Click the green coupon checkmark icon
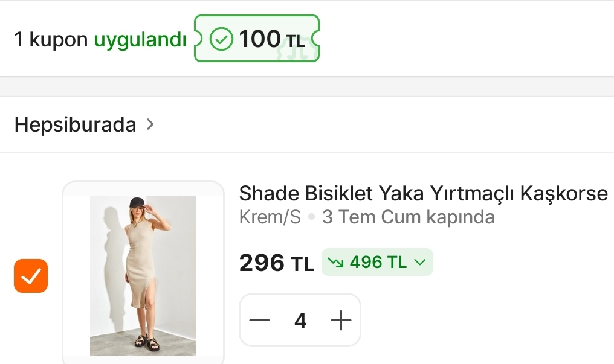Viewport: 614px width, 364px height. point(221,39)
